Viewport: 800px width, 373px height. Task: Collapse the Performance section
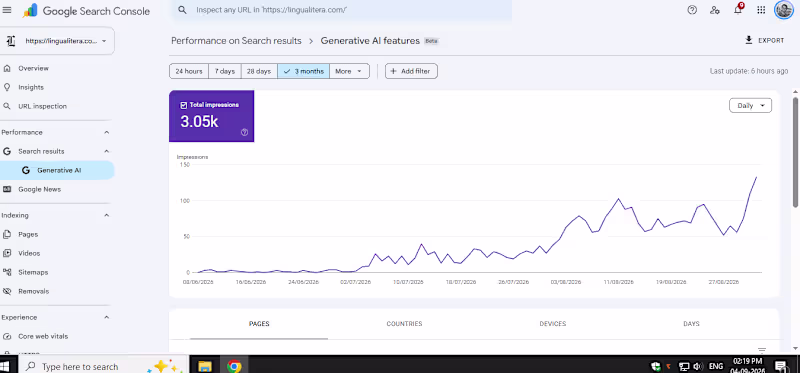[107, 132]
